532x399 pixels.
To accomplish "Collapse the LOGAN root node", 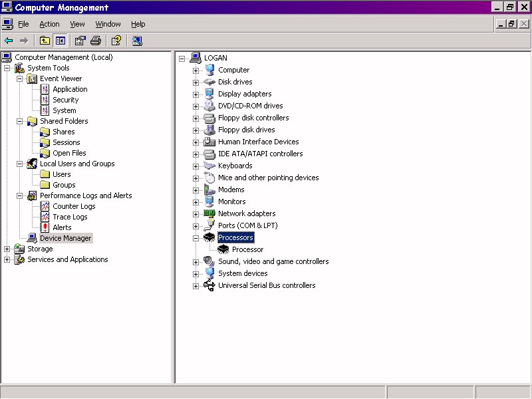I will coord(182,59).
